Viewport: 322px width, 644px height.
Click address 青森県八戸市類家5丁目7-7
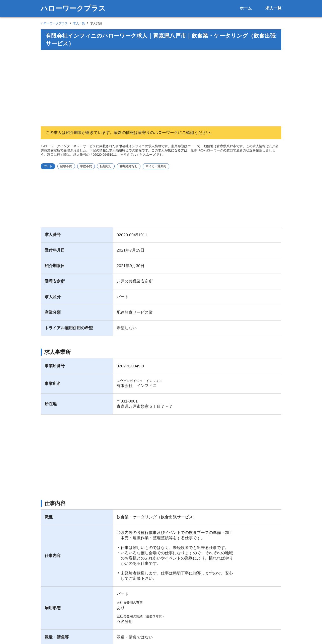(x=144, y=407)
